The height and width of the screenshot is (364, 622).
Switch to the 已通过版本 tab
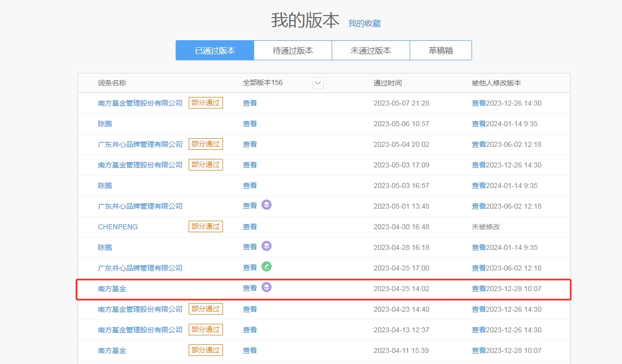point(215,50)
